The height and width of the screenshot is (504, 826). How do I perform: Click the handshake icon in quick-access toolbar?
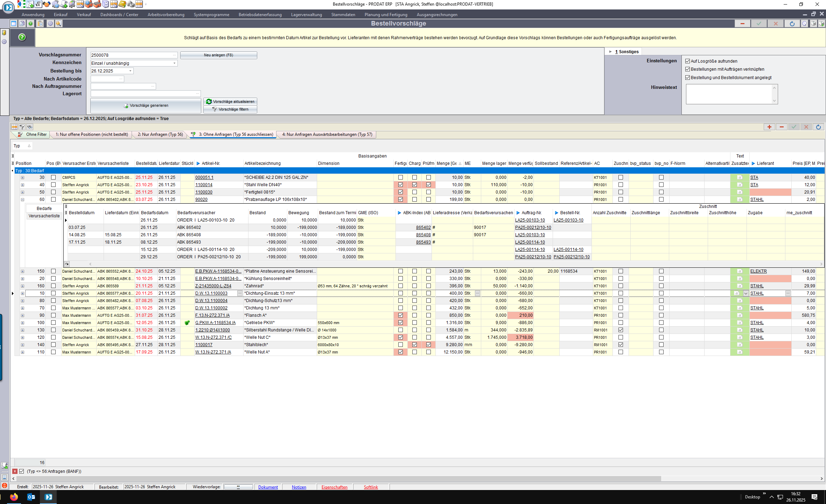tap(47, 4)
